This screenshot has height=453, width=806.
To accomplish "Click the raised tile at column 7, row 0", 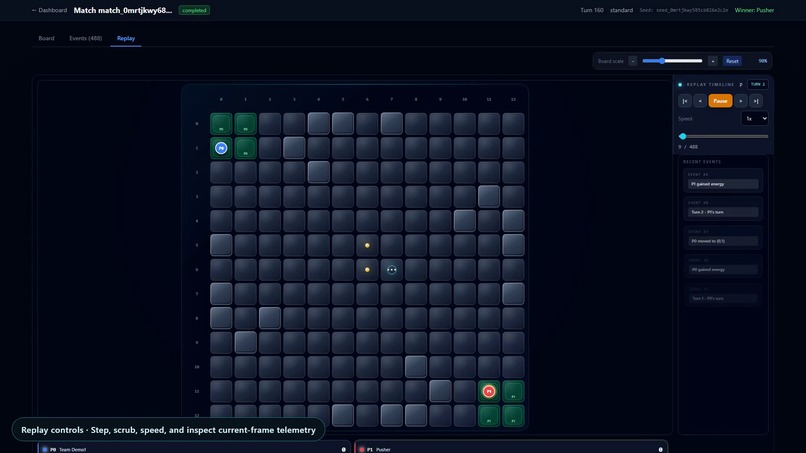I will tap(391, 123).
